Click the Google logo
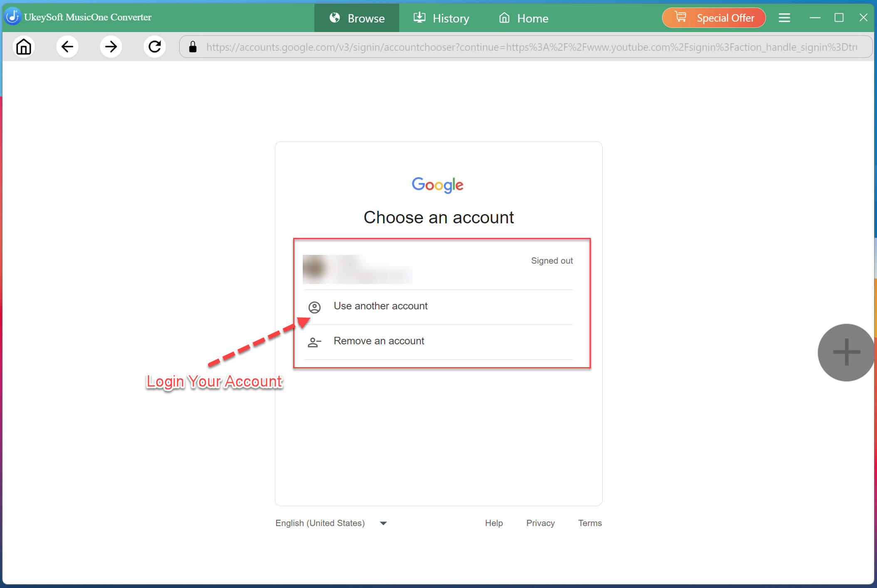The width and height of the screenshot is (877, 588). click(x=437, y=185)
